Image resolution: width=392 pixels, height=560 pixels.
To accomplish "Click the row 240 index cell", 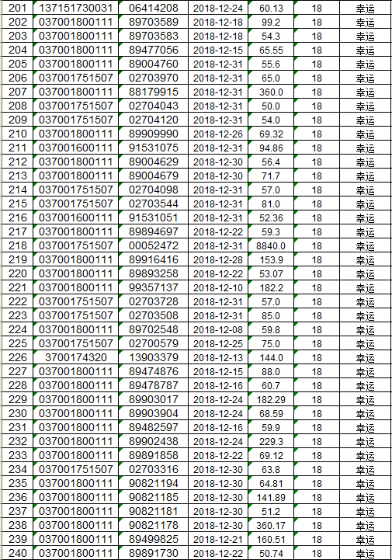I will tap(17, 553).
